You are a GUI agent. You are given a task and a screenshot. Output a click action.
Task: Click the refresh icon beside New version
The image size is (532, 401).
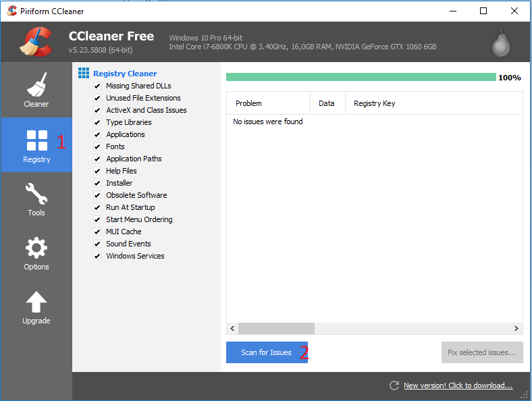pyautogui.click(x=394, y=385)
